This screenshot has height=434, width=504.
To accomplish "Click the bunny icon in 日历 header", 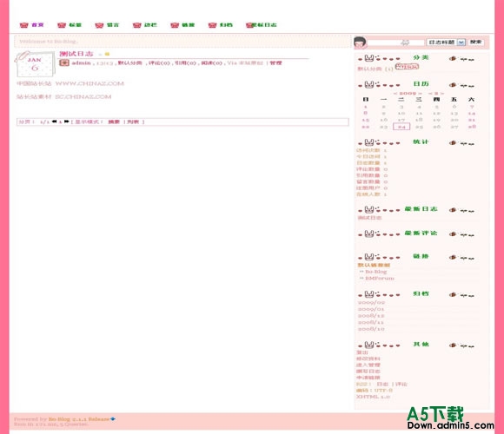I will tap(369, 84).
